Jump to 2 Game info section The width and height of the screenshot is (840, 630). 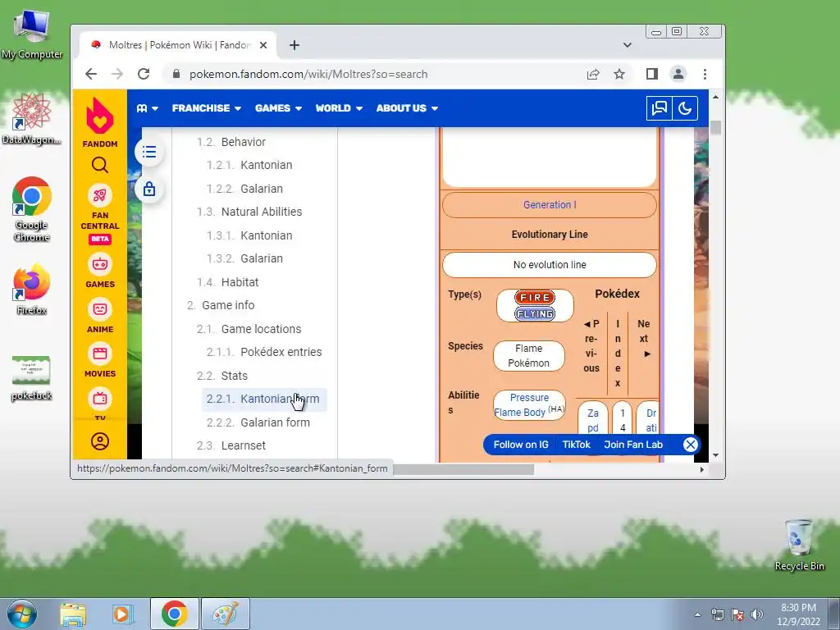pyautogui.click(x=221, y=305)
